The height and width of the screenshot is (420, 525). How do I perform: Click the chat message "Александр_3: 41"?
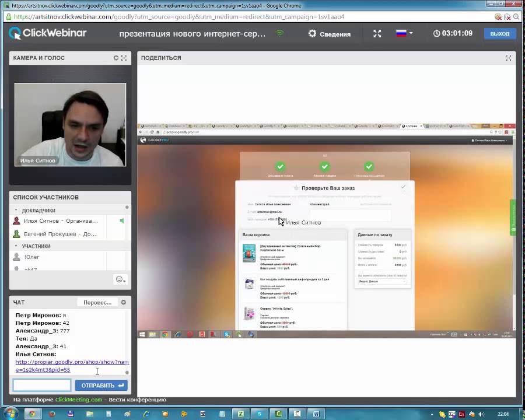click(41, 346)
